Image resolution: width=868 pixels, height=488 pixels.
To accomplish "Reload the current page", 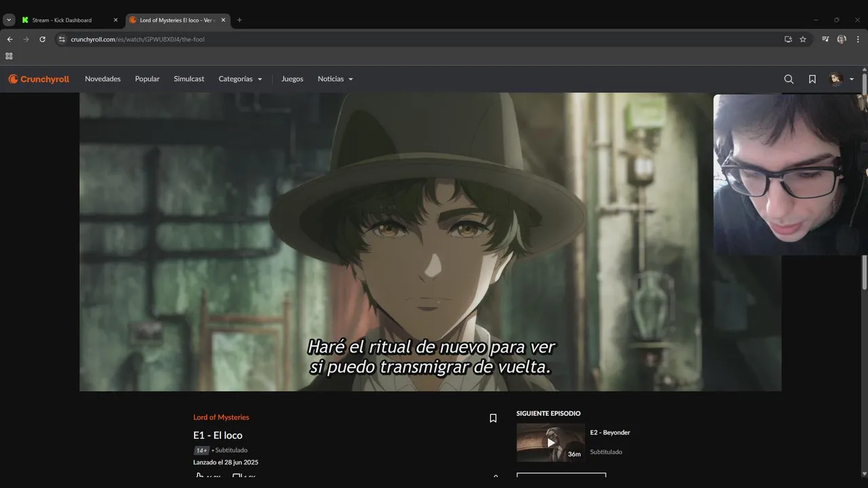I will (42, 39).
